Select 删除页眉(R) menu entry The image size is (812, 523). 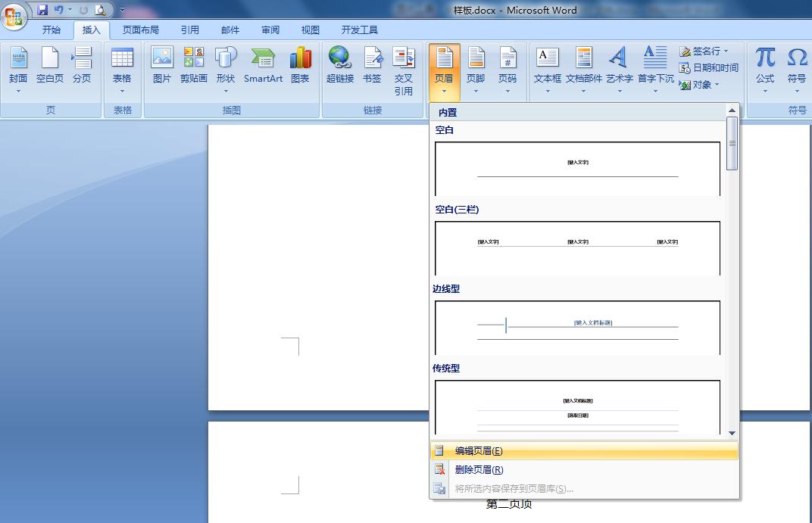(584, 470)
